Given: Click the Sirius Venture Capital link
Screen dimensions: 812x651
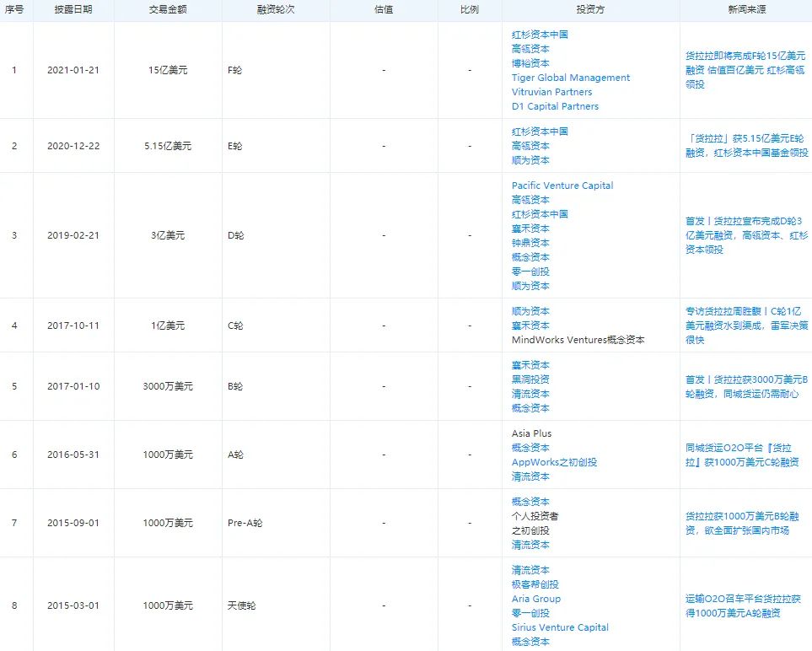Looking at the screenshot, I should pyautogui.click(x=559, y=627).
